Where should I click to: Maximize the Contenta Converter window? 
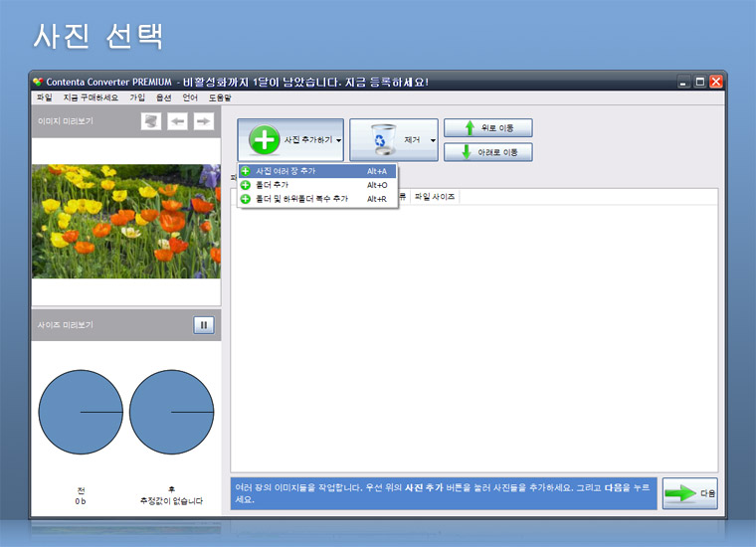tap(700, 82)
